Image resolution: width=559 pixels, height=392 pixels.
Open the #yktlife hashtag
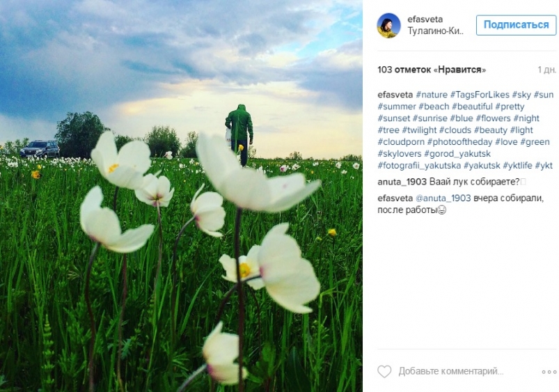click(x=517, y=166)
